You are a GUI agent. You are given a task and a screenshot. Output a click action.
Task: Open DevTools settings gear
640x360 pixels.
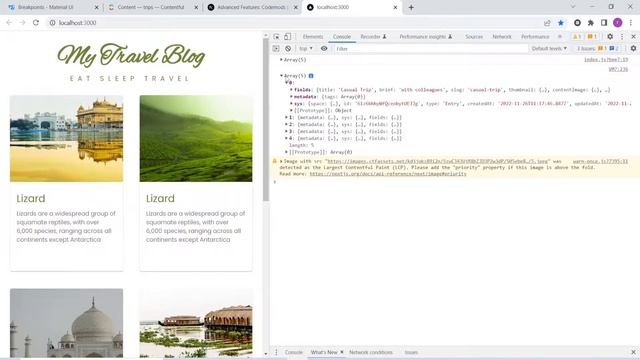[610, 37]
